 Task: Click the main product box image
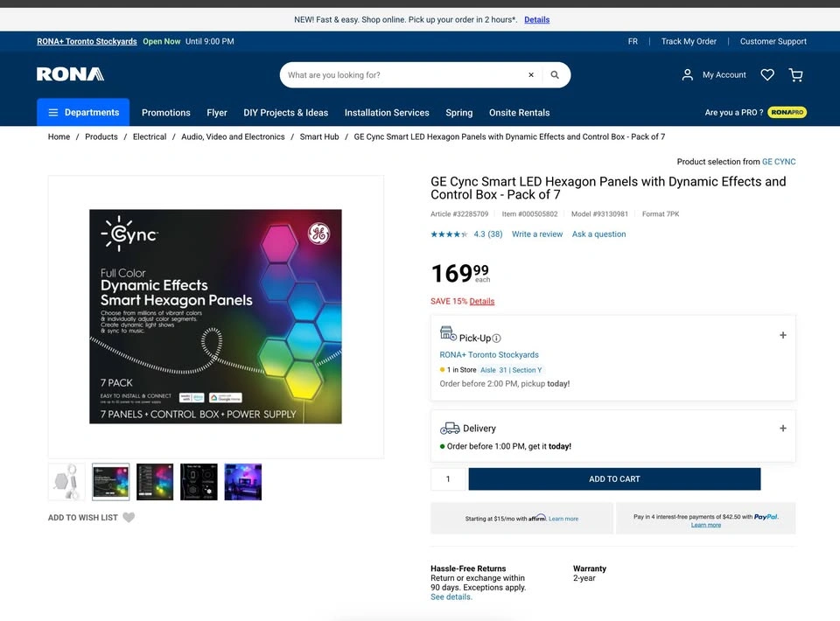point(215,317)
